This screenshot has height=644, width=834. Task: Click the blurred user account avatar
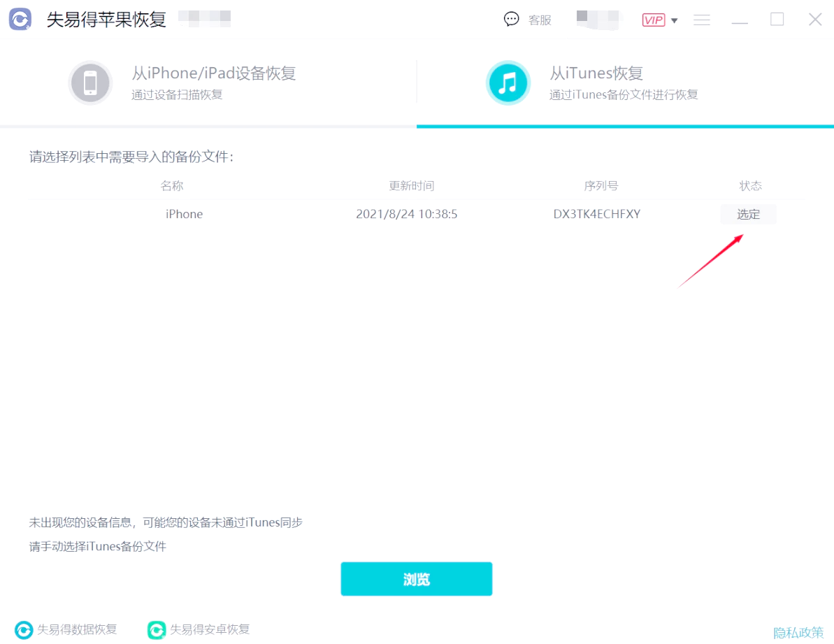coord(598,20)
